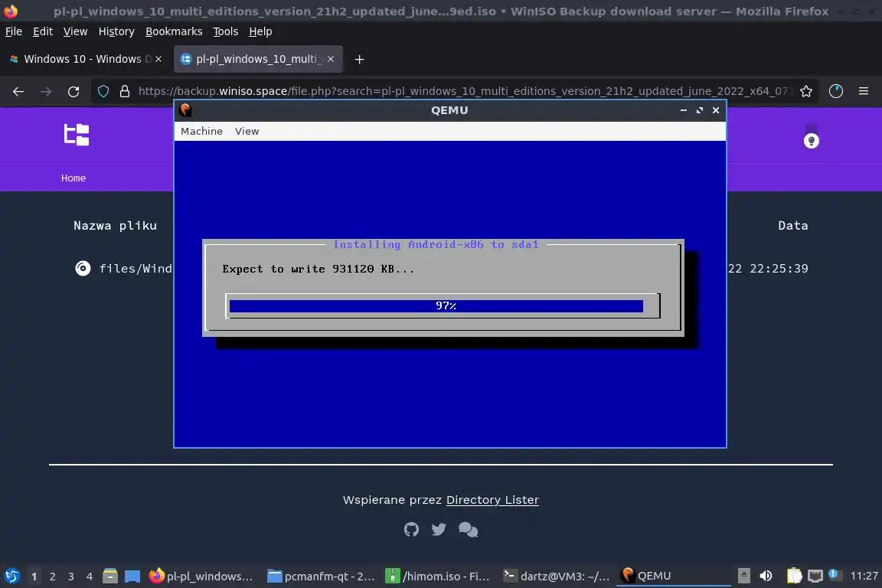Click the disc icon beside files/Wind
Image resolution: width=882 pixels, height=588 pixels.
83,269
